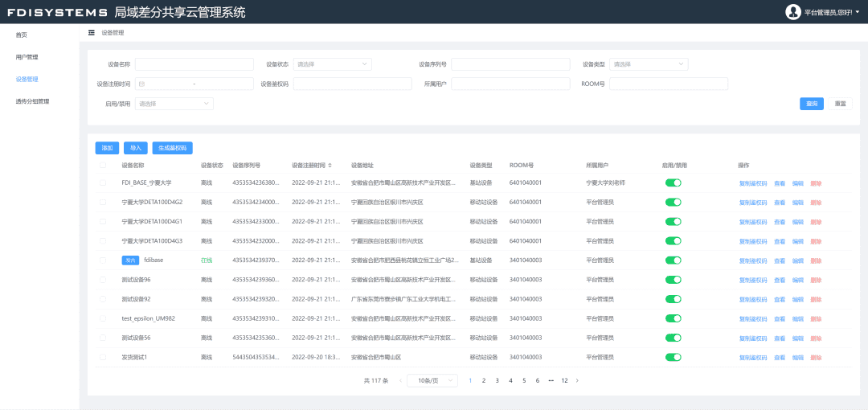Collapse sidebar with the hamburger menu icon
The height and width of the screenshot is (410, 868).
pos(92,33)
